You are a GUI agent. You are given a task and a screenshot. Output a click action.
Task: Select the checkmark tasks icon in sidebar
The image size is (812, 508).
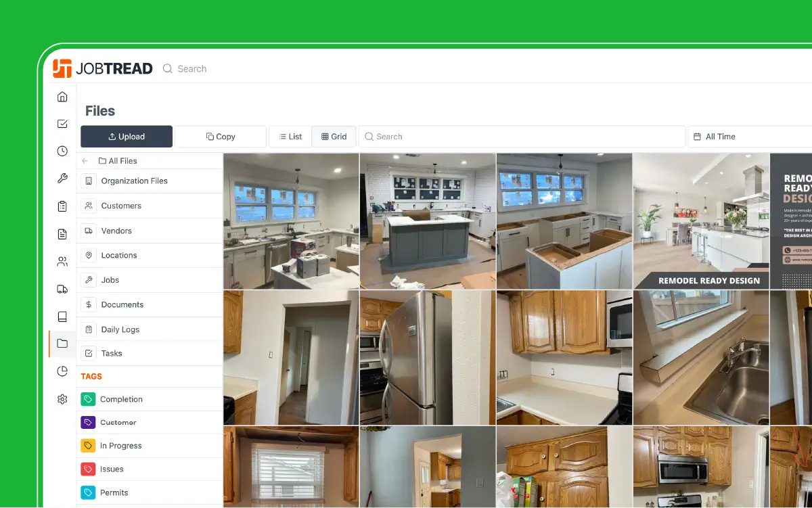62,123
